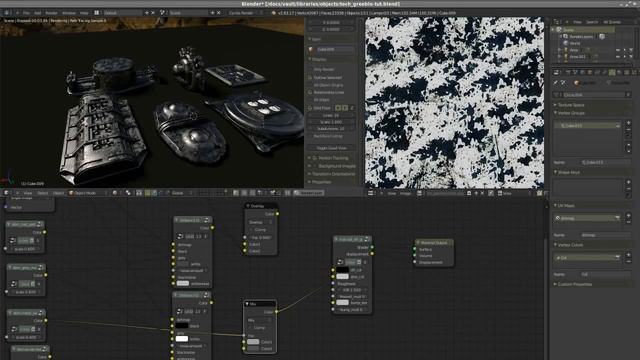Open the Window menu in top bar
640x360 pixels.
69,13
